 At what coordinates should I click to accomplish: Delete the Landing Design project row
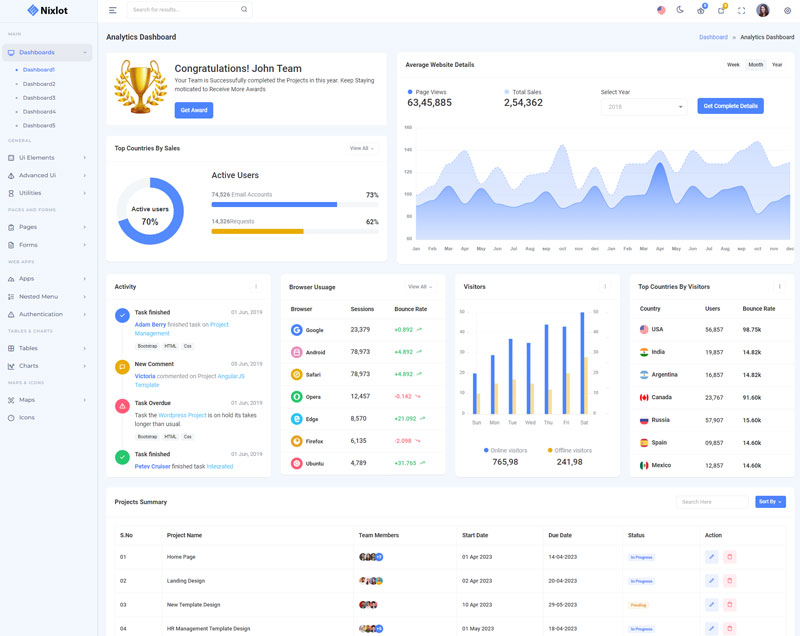point(729,580)
